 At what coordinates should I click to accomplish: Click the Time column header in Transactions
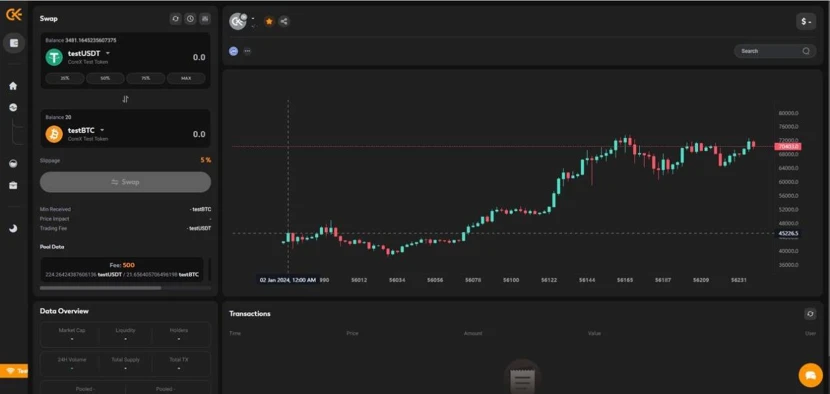[234, 334]
